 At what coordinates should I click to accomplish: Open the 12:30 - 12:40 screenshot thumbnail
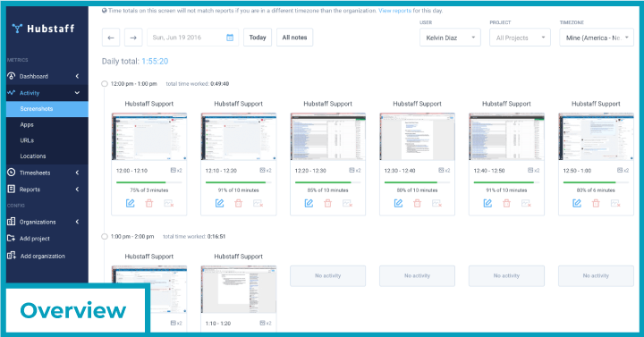418,137
